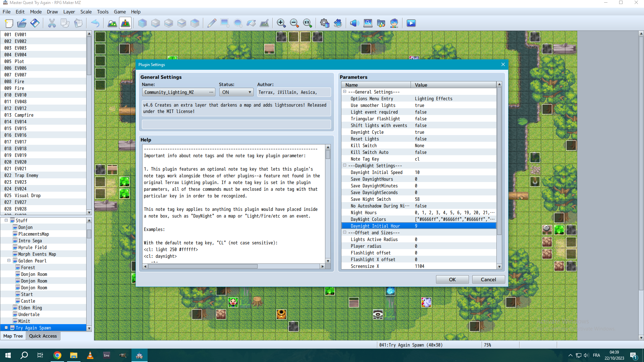Select the Daynight Cycle parameter row
644x362 pixels.
coord(419,132)
